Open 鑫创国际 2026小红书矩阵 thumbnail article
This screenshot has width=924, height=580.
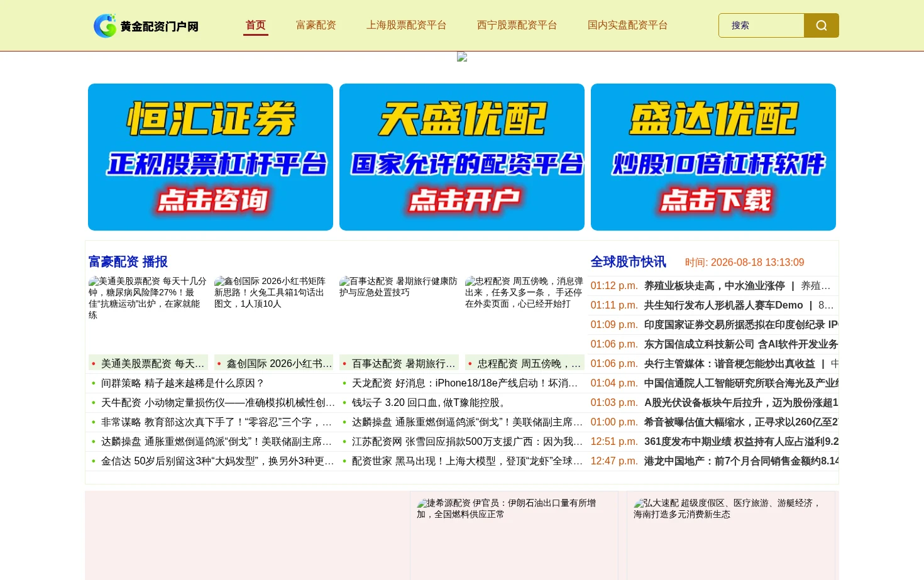[x=273, y=292]
